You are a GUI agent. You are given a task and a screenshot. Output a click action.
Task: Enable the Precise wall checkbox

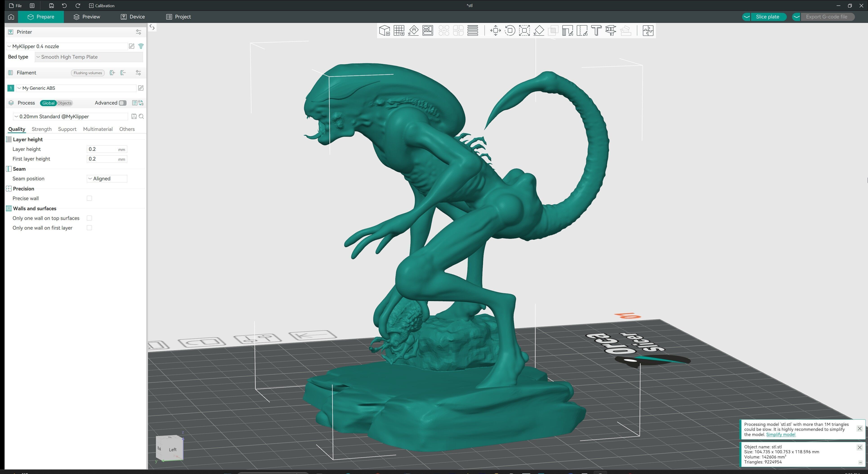89,198
